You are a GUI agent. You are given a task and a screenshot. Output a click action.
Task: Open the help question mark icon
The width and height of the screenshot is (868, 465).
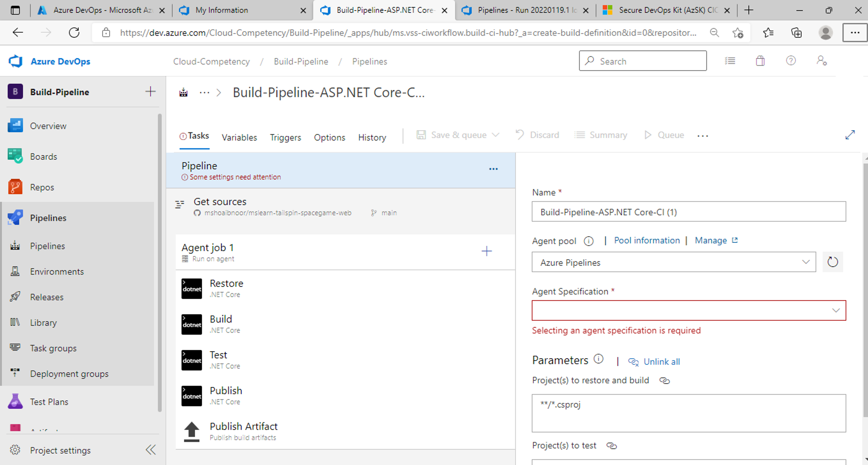[791, 61]
